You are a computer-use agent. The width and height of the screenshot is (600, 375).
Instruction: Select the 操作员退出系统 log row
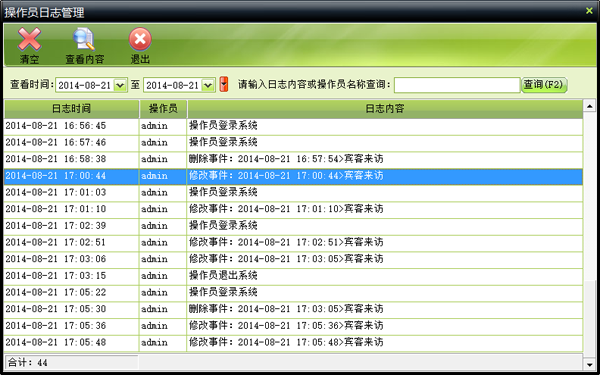click(293, 276)
